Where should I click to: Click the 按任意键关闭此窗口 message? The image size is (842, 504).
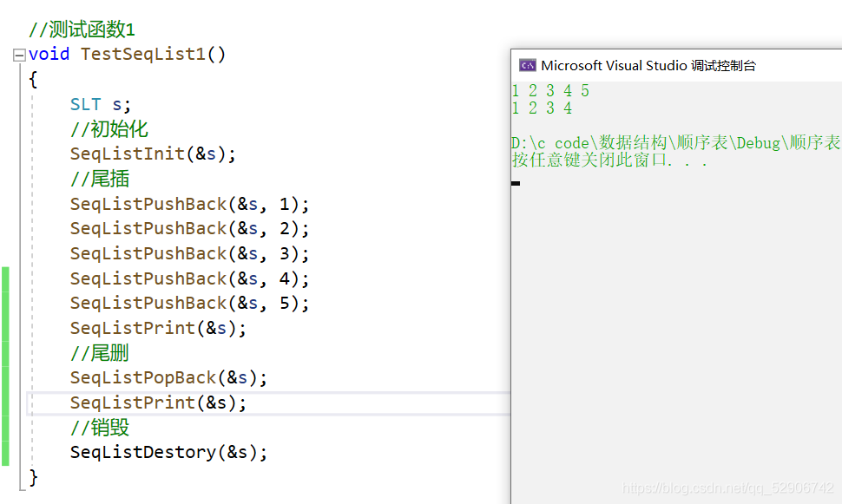click(x=609, y=160)
